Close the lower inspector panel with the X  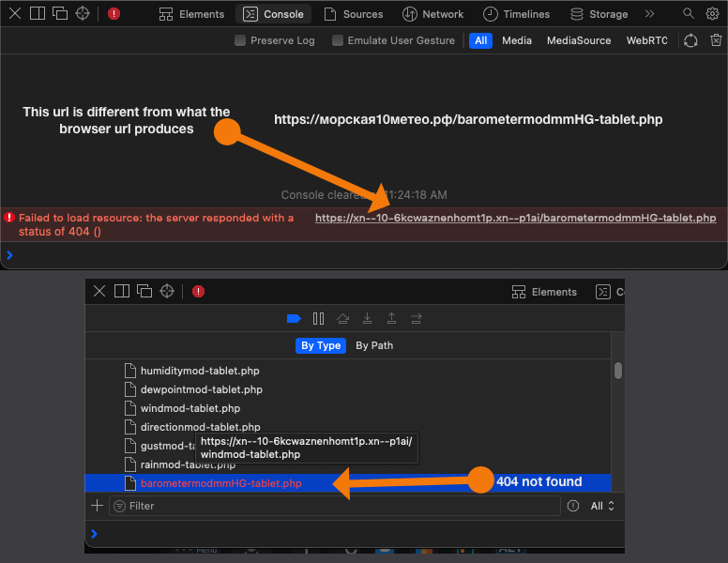[x=99, y=291]
